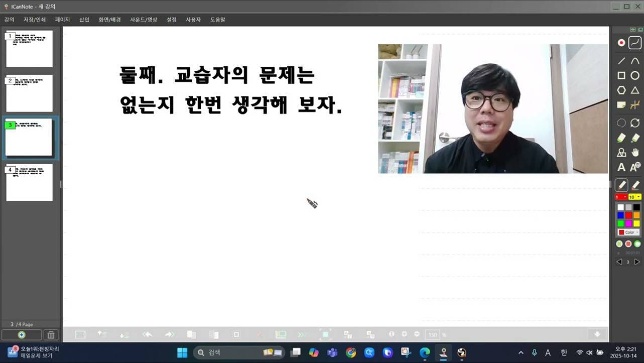644x363 pixels.
Task: Open the 삽입 menu
Action: 84,20
